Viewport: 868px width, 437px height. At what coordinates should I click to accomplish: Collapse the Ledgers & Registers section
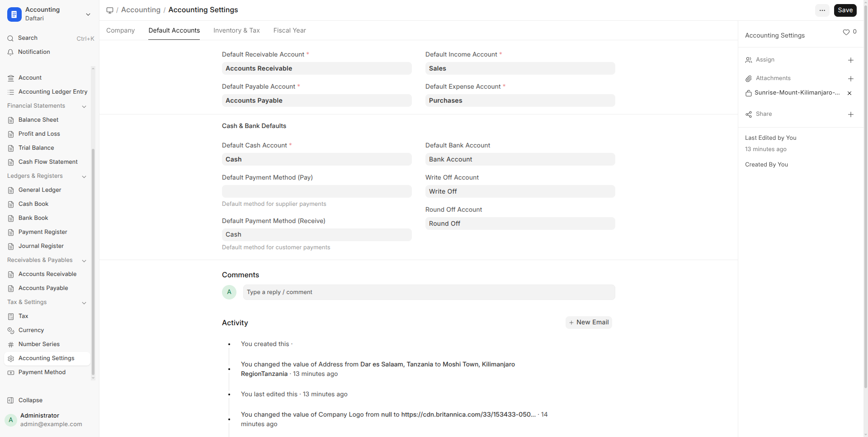84,176
